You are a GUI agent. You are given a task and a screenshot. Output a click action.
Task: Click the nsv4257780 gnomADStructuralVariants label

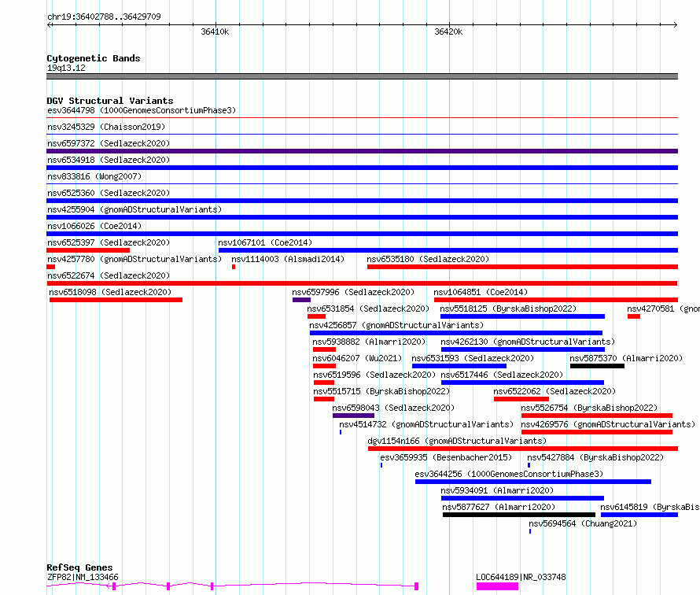tap(134, 259)
